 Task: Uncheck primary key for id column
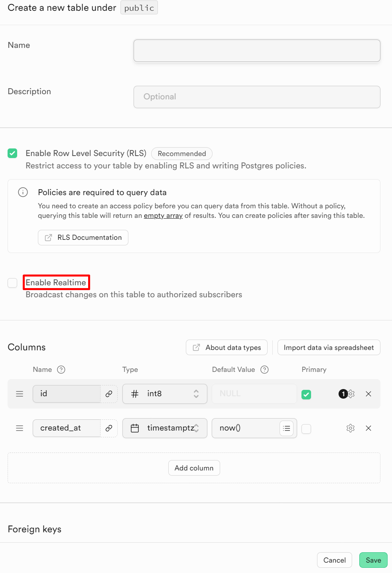306,395
